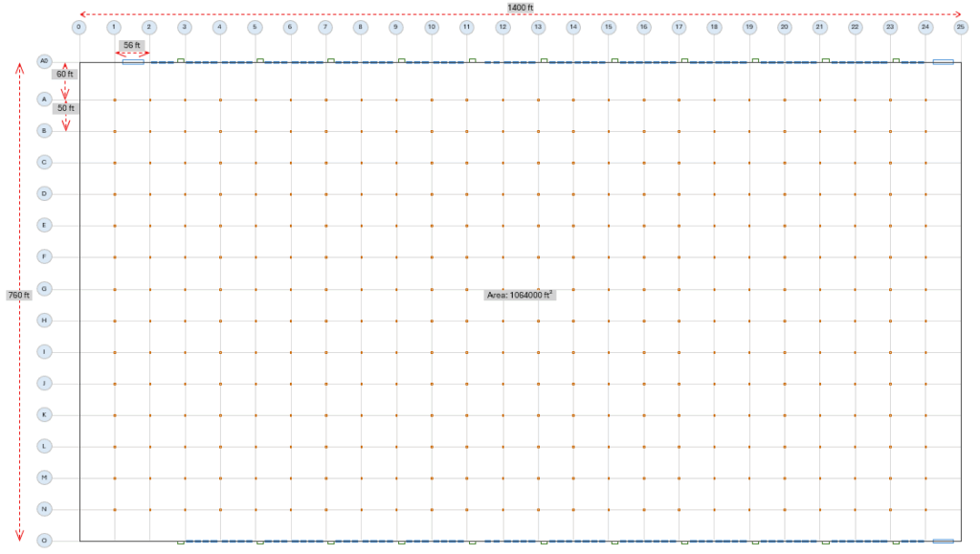
Task: Click column grid bubble 19
Action: point(749,28)
